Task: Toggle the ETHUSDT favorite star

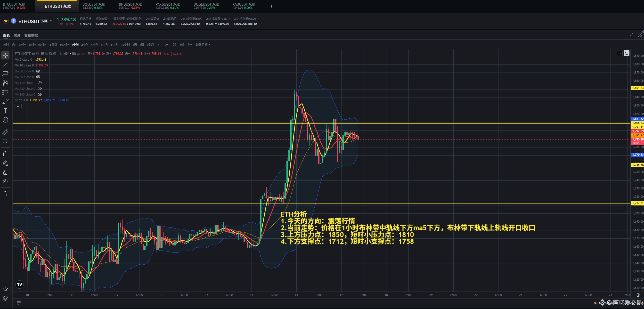Action: pyautogui.click(x=6, y=21)
